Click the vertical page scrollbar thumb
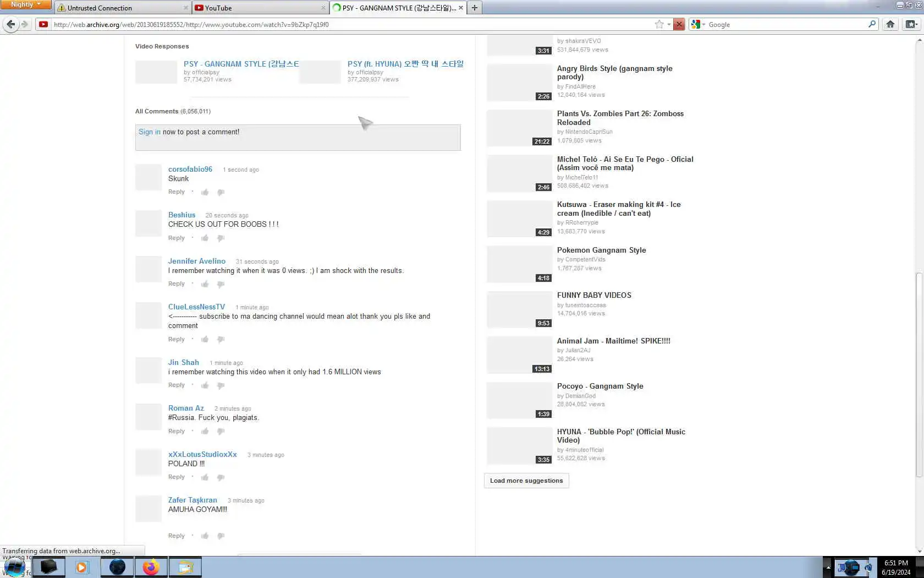924x578 pixels. click(x=919, y=374)
